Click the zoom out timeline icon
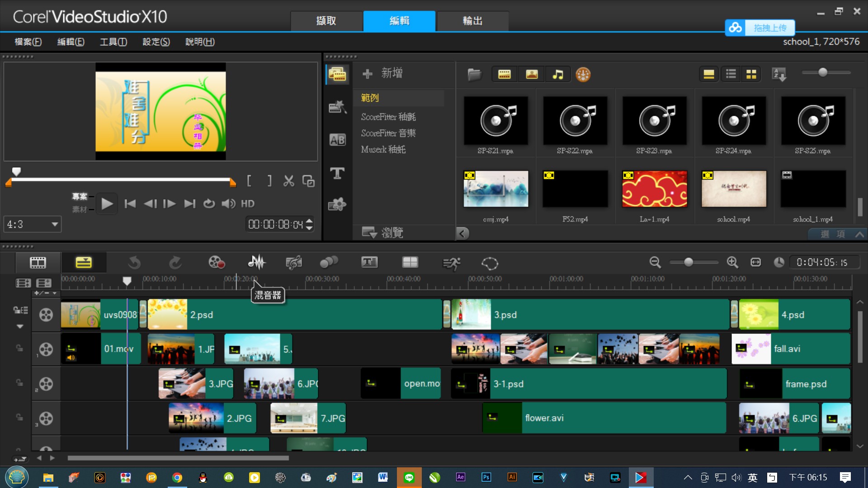The image size is (868, 488). pos(655,262)
